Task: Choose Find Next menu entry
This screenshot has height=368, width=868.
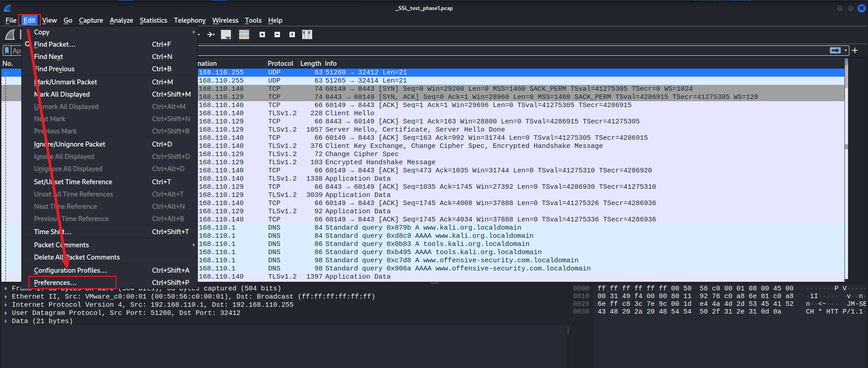Action: (109, 57)
